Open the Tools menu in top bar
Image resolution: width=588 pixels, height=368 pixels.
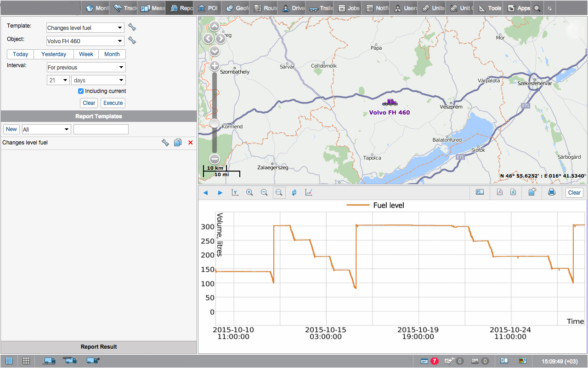click(x=490, y=8)
